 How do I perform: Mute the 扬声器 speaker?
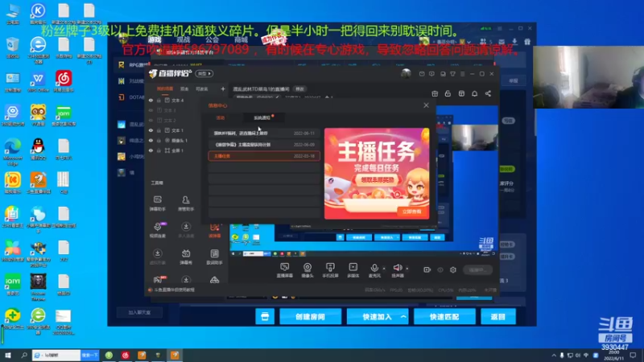click(397, 270)
